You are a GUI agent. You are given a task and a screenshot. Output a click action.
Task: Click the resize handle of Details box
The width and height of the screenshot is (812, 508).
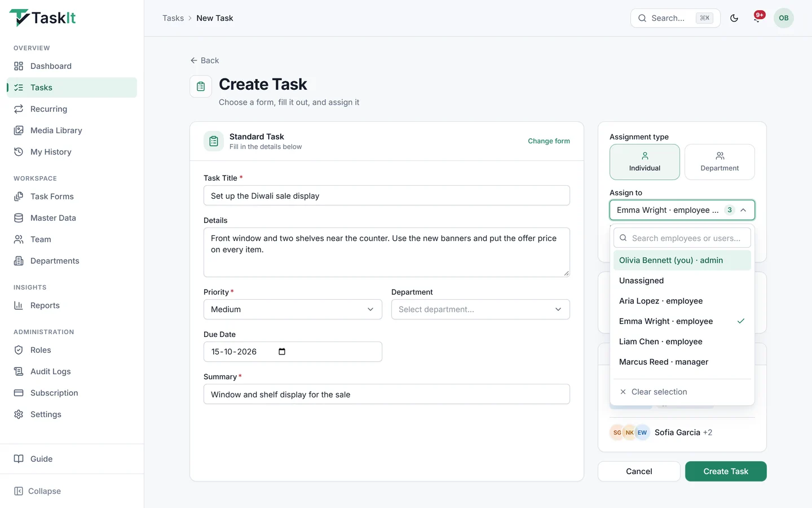[566, 273]
